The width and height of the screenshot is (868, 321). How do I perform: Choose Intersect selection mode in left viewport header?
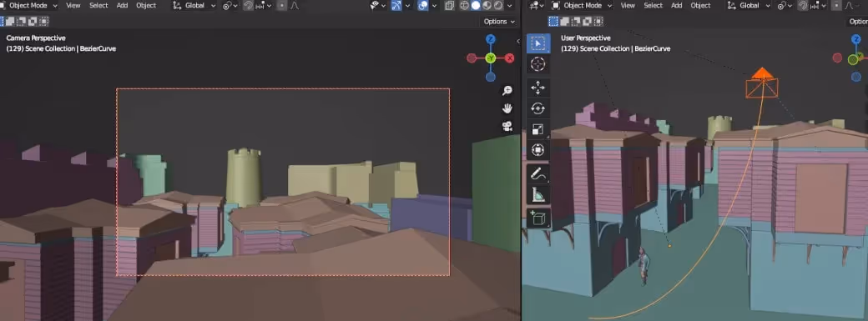tap(44, 22)
